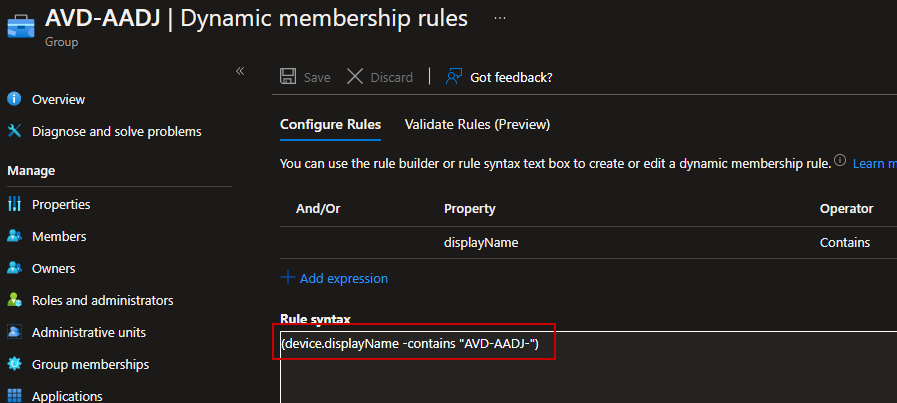Show the rule builder info tooltip icon
This screenshot has height=403, width=897.
click(x=840, y=161)
